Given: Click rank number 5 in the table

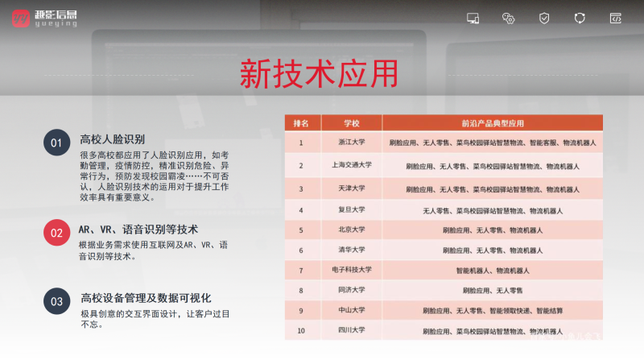Looking at the screenshot, I should pos(301,230).
